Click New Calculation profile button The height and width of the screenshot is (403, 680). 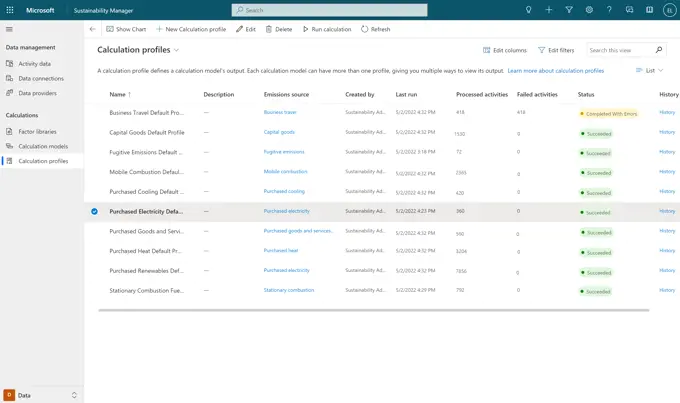click(191, 29)
